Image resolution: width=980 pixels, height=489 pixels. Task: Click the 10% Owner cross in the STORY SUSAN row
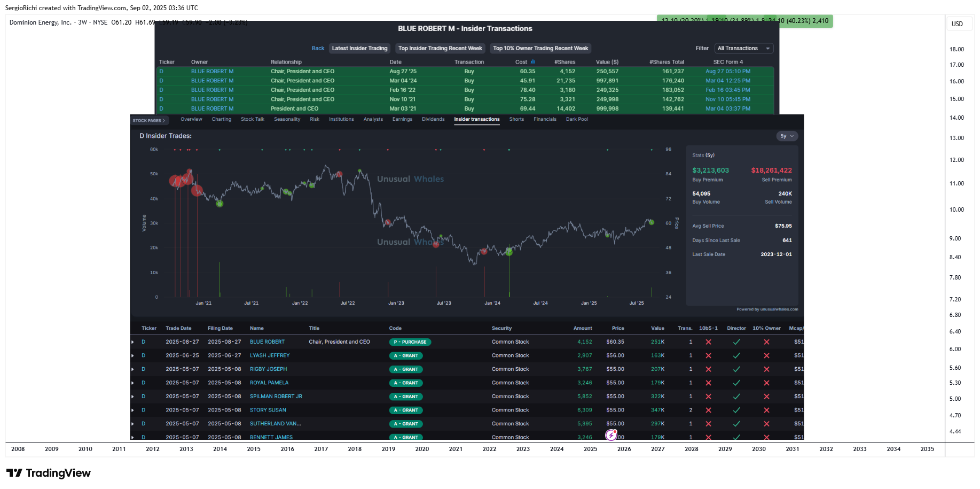click(x=766, y=410)
